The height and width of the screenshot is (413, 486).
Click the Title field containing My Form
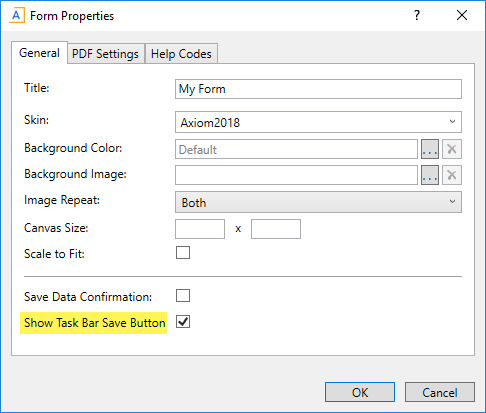coord(318,89)
